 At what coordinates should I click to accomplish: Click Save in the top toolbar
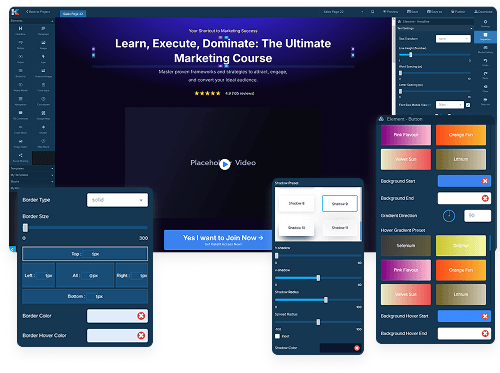pyautogui.click(x=413, y=12)
